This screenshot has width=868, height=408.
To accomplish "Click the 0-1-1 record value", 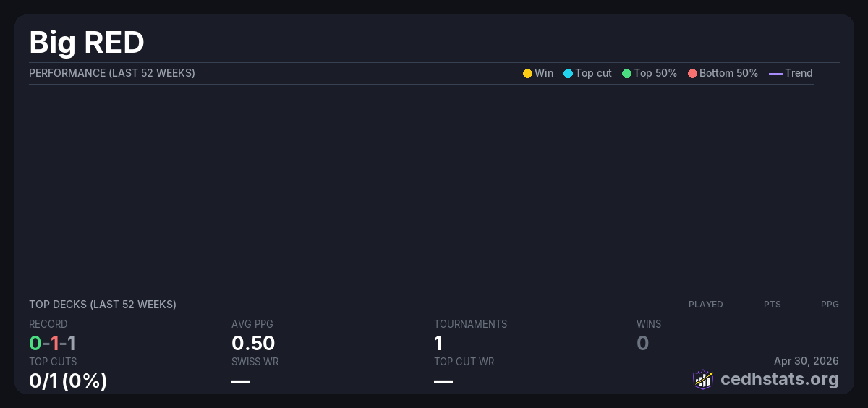I will coord(53,343).
